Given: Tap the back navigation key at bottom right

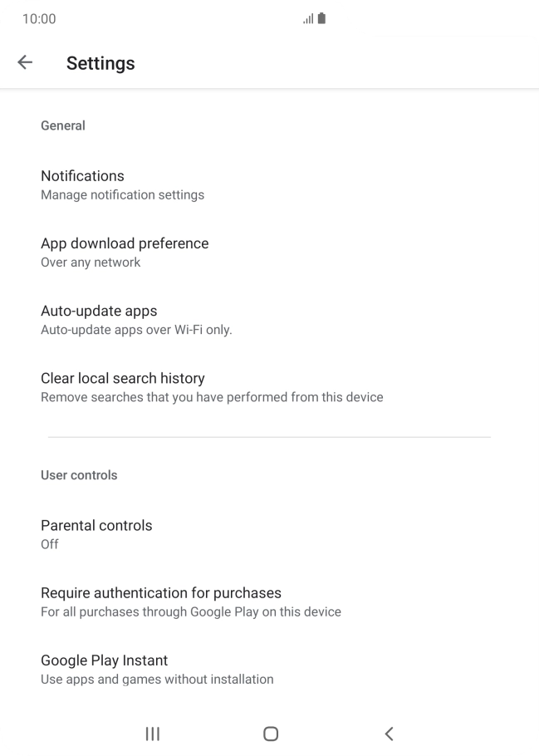Looking at the screenshot, I should pos(388,734).
